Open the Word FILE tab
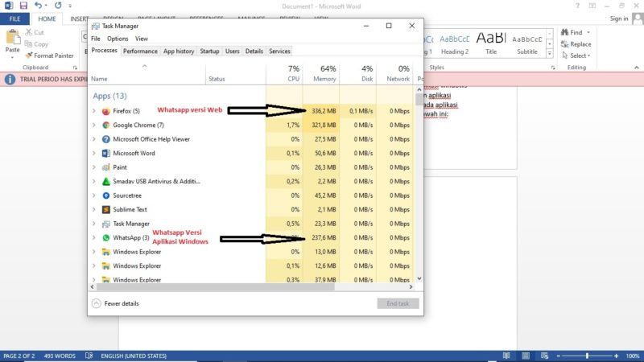The width and height of the screenshot is (644, 362). 14,19
